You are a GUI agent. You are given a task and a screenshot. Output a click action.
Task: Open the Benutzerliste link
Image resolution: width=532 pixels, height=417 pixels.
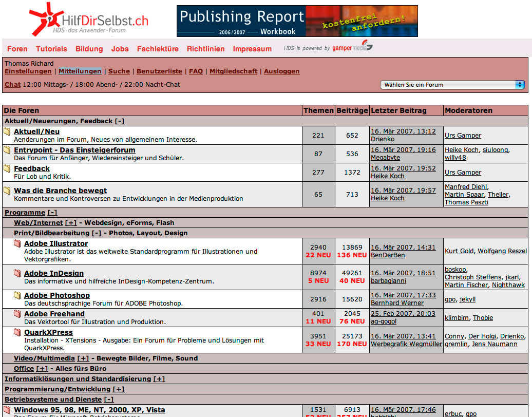coord(160,71)
